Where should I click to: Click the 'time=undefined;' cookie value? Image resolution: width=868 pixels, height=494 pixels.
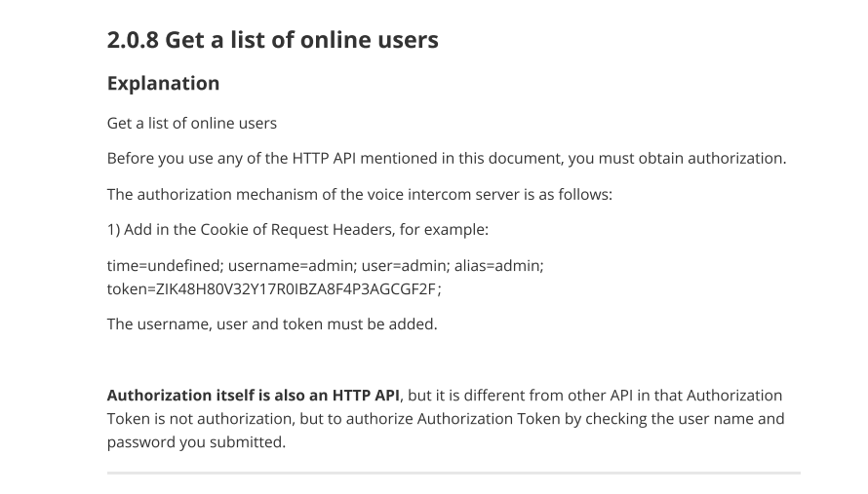point(165,266)
